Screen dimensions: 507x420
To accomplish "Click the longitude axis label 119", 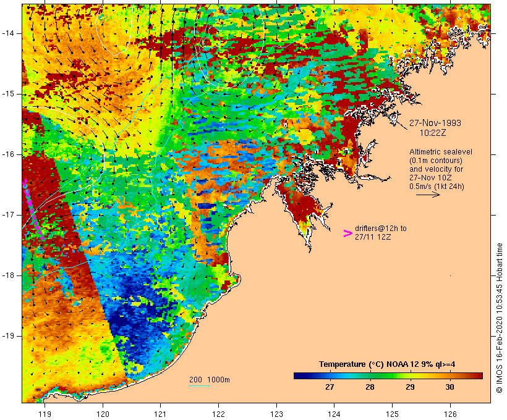I will point(45,414).
